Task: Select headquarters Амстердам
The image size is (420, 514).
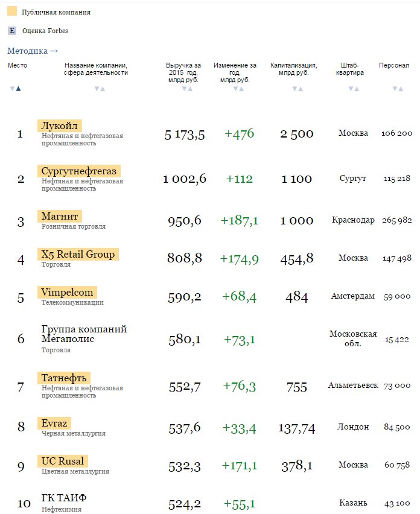Action: coord(353,296)
